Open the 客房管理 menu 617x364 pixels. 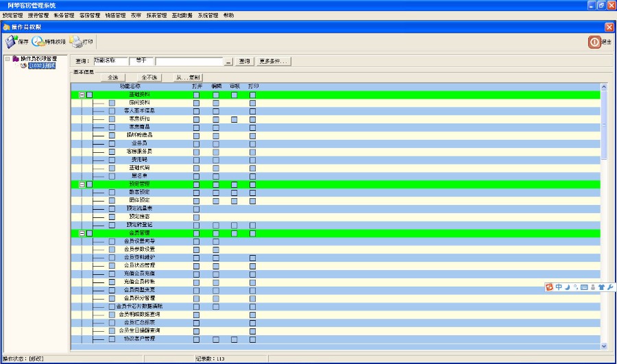tap(90, 15)
